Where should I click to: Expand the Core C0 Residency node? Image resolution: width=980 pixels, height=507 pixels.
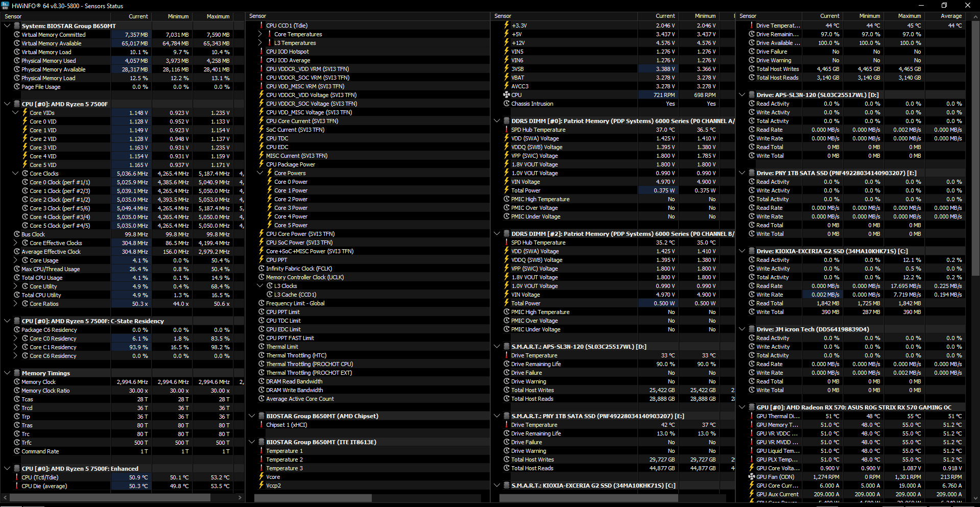click(15, 339)
